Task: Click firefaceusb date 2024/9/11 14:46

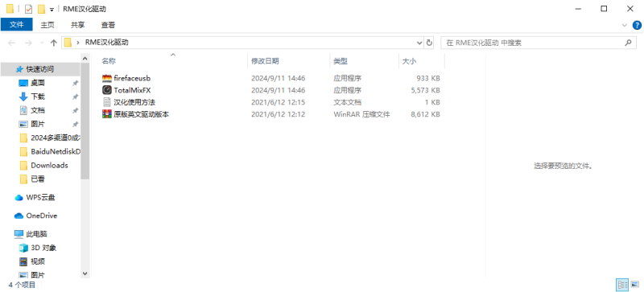Action: 278,78
